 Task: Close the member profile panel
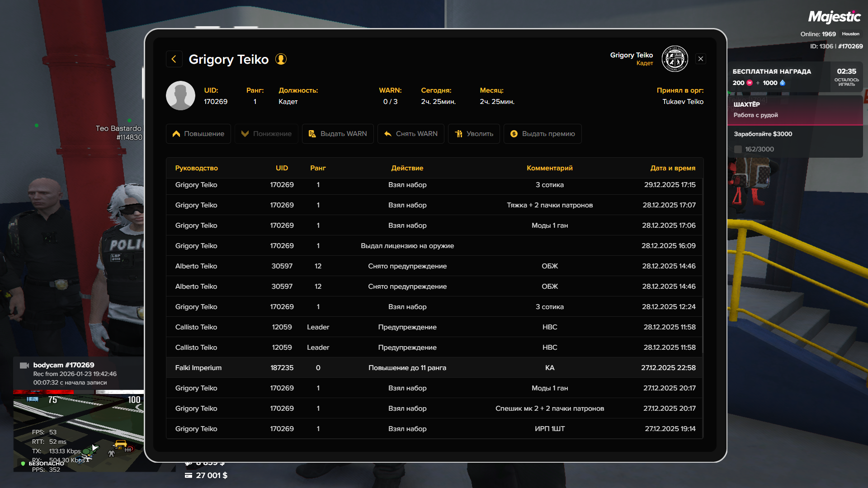coord(700,59)
